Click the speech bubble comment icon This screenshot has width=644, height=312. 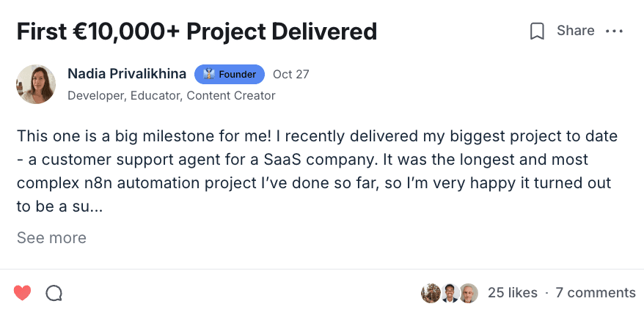point(54,293)
